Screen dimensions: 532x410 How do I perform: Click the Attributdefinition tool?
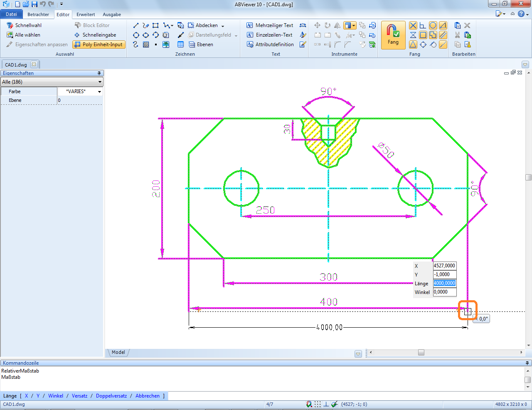[270, 44]
